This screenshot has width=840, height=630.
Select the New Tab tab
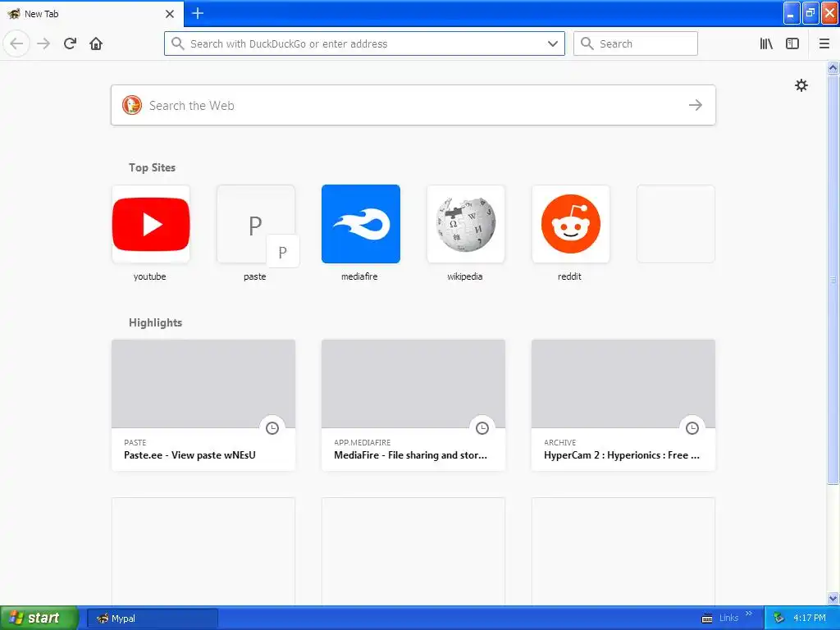(x=92, y=14)
